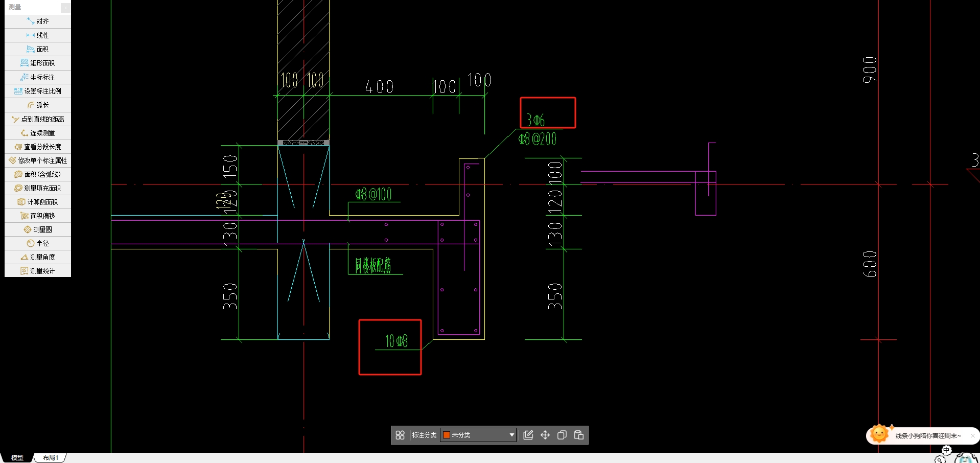Choose the 面积 area measurement tool
This screenshot has width=980, height=463.
[38, 49]
